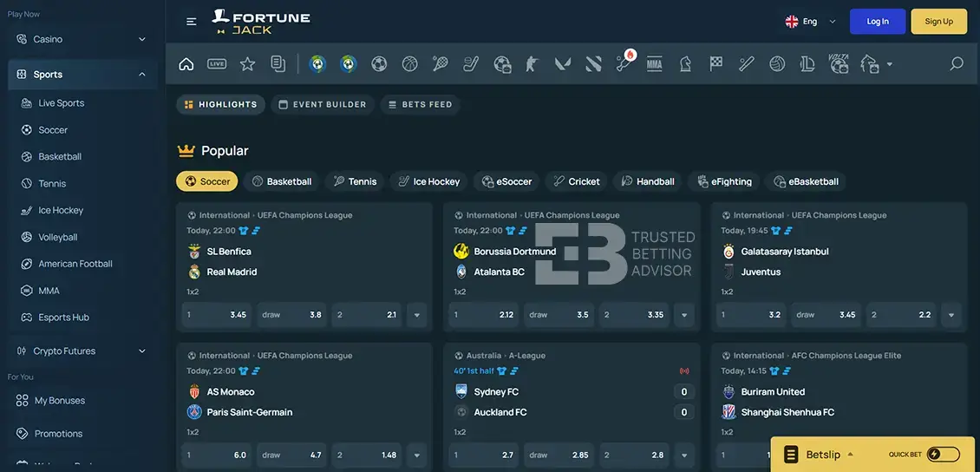Select the eBasketball popular filter
The height and width of the screenshot is (472, 980).
point(806,181)
